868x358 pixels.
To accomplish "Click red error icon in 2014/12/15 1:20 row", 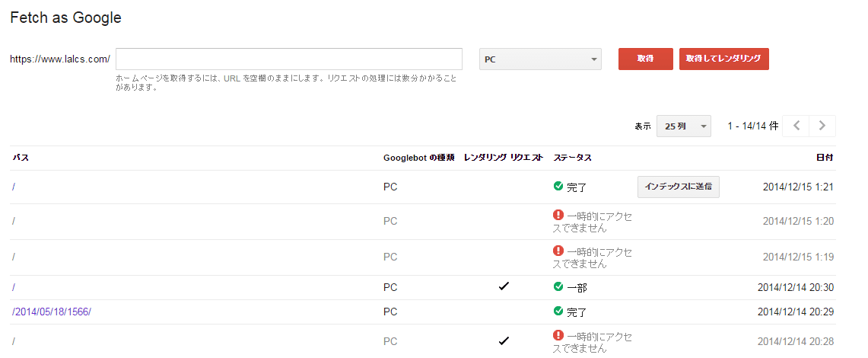I will (x=558, y=216).
